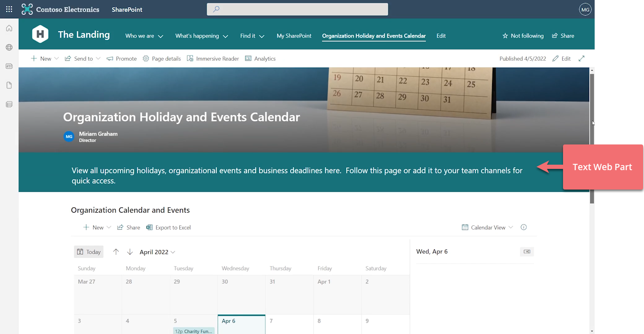Open Calendar View switcher
This screenshot has width=644, height=334.
(488, 227)
